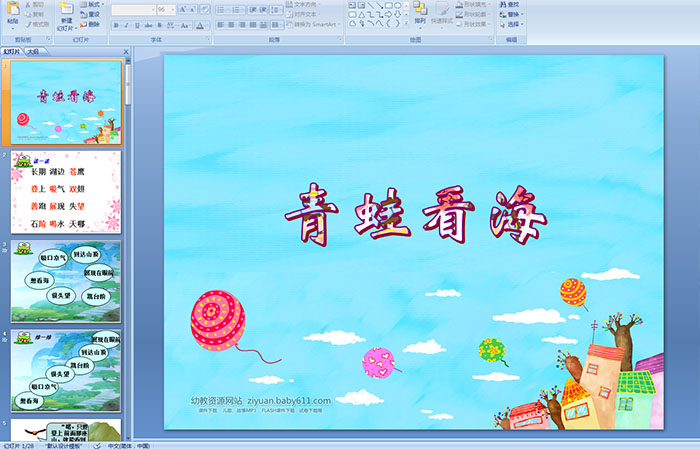Select the Slides (幻灯片) pane tab

12,50
